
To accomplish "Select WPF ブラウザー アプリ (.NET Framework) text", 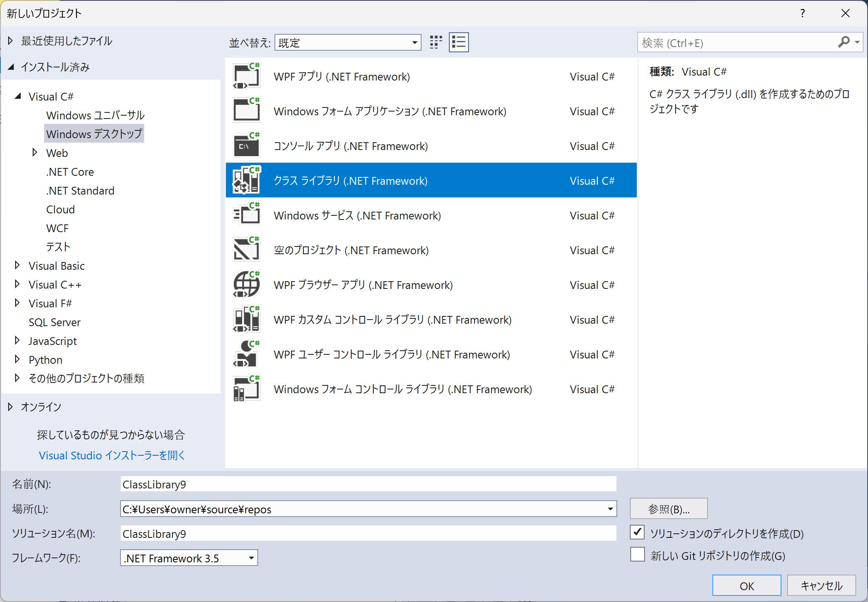I will [363, 285].
